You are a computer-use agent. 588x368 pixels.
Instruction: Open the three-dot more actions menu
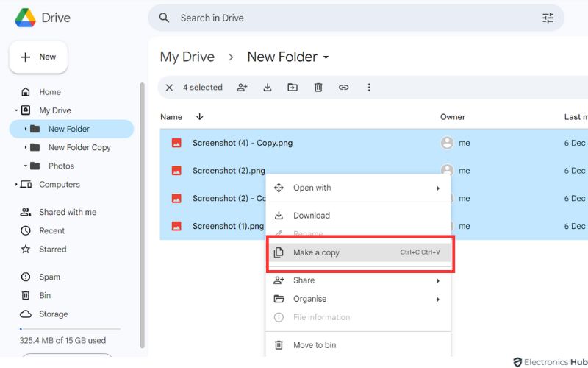click(369, 88)
